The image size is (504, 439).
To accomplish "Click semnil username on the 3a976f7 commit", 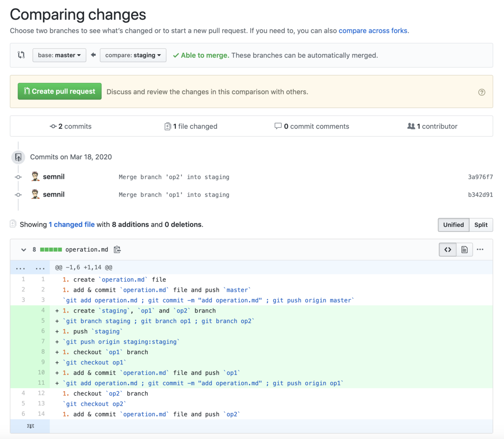I will pos(54,177).
